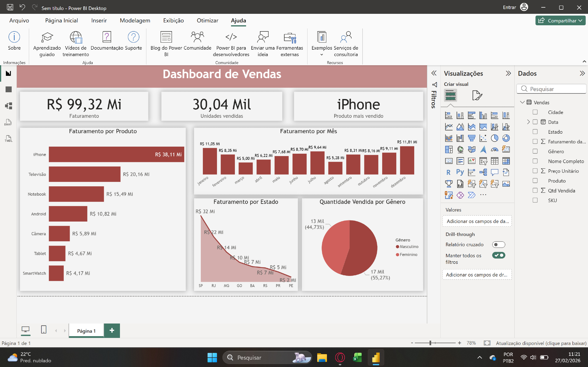The height and width of the screenshot is (367, 588).
Task: Toggle Relatório cruzado switch
Action: click(499, 244)
